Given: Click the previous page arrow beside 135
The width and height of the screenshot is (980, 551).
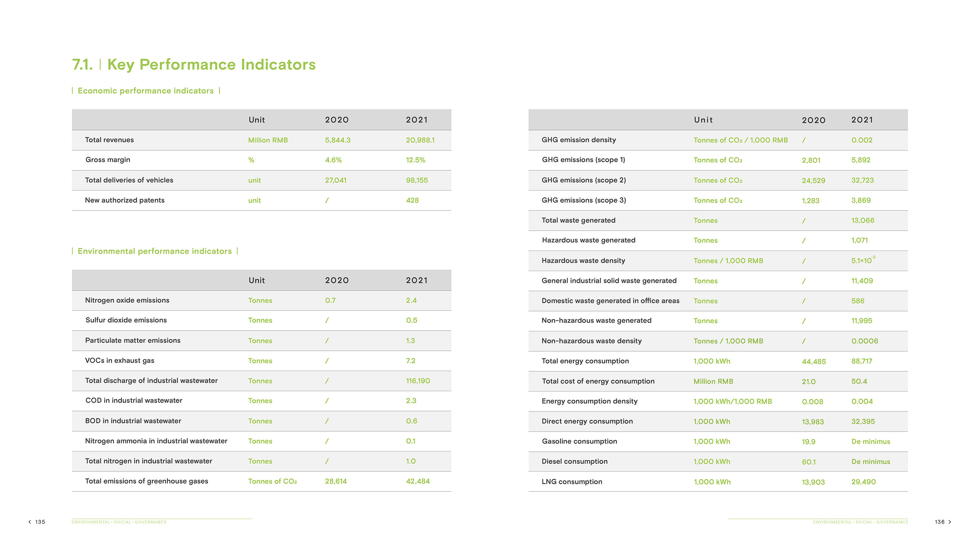Looking at the screenshot, I should [30, 522].
